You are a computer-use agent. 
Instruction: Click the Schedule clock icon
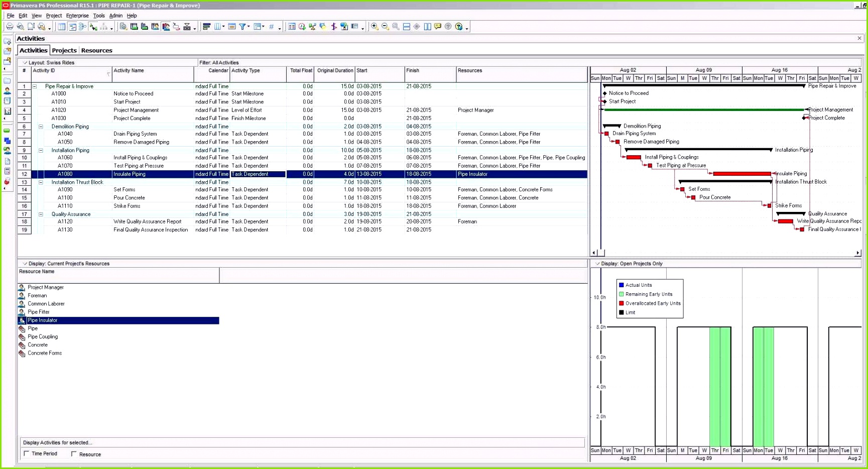pyautogui.click(x=302, y=27)
